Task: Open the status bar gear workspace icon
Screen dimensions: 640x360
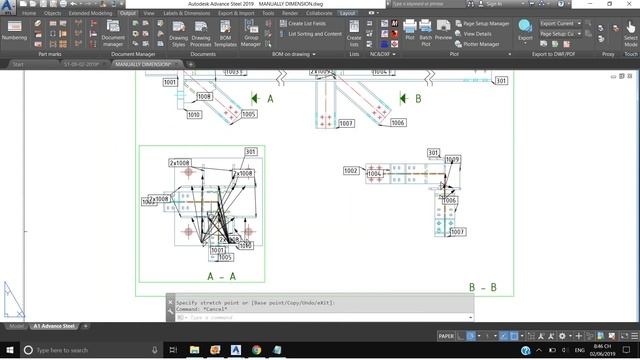Action: 562,336
